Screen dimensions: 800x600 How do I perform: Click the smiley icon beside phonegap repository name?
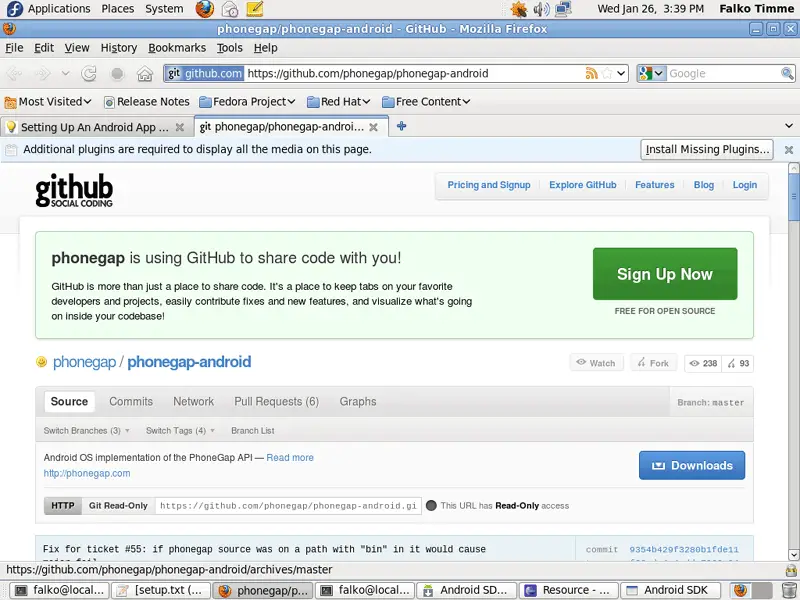tap(41, 362)
